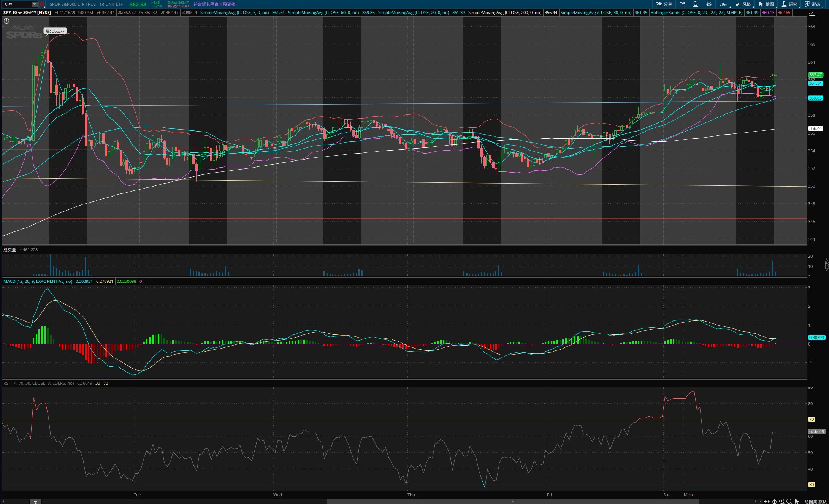Click the crosshair reset icon at bottom right
Screen dimensions: 829x504
click(774, 501)
